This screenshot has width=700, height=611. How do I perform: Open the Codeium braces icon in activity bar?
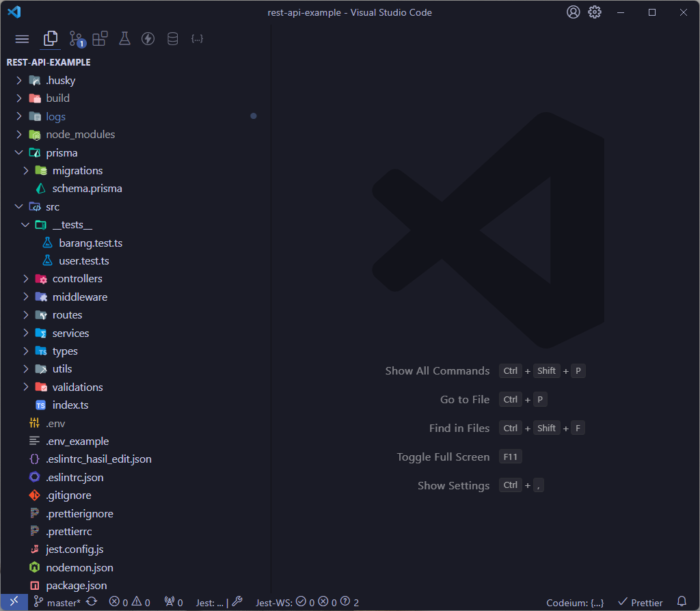197,38
